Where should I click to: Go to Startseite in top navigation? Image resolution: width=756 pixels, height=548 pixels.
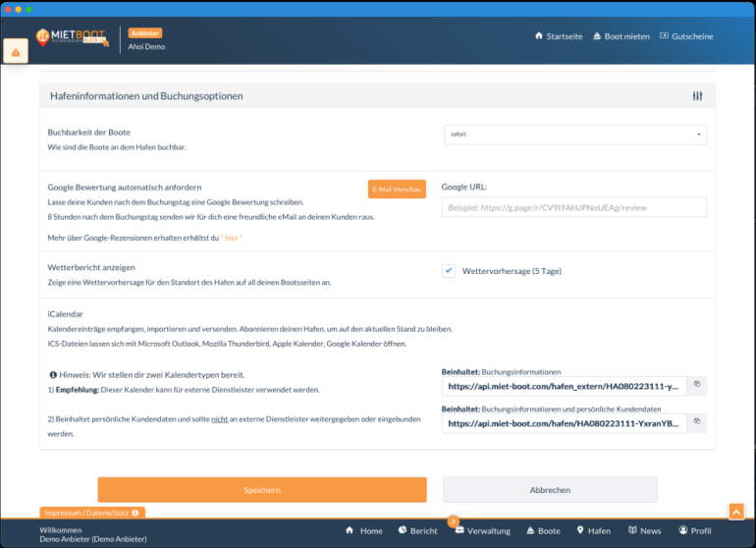click(x=558, y=36)
